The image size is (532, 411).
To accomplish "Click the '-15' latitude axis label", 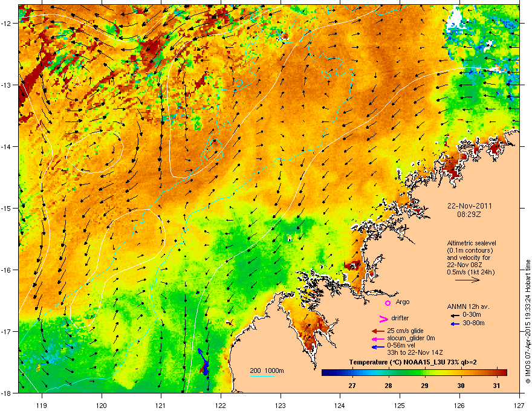I will 6,208.
